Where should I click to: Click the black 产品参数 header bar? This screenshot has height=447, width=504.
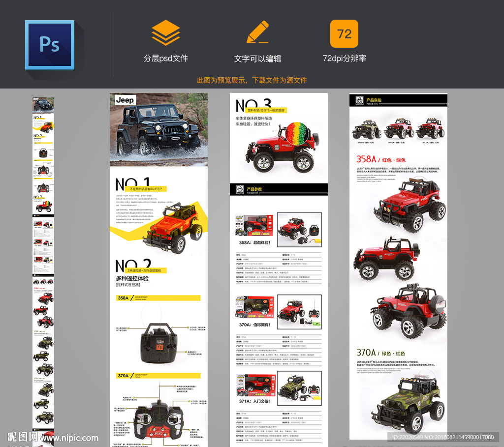click(279, 189)
